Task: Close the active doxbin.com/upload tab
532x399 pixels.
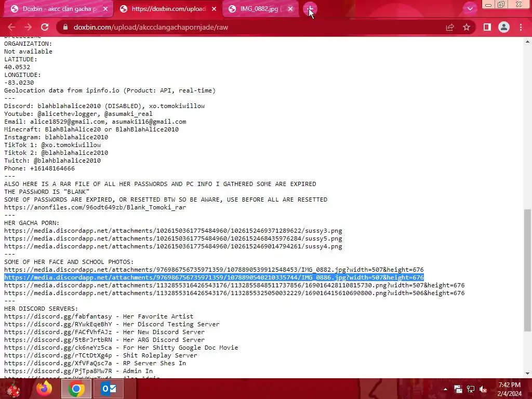Action: coord(214,9)
